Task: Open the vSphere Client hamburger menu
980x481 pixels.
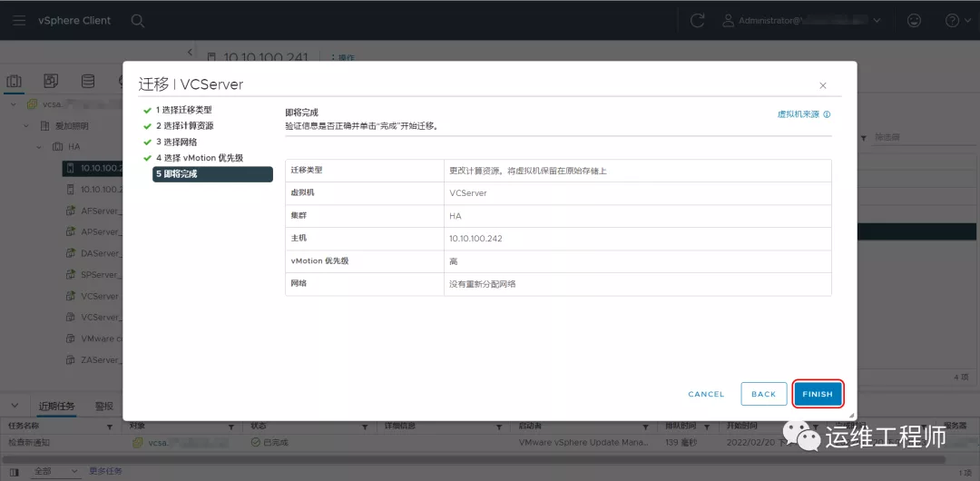Action: tap(18, 20)
